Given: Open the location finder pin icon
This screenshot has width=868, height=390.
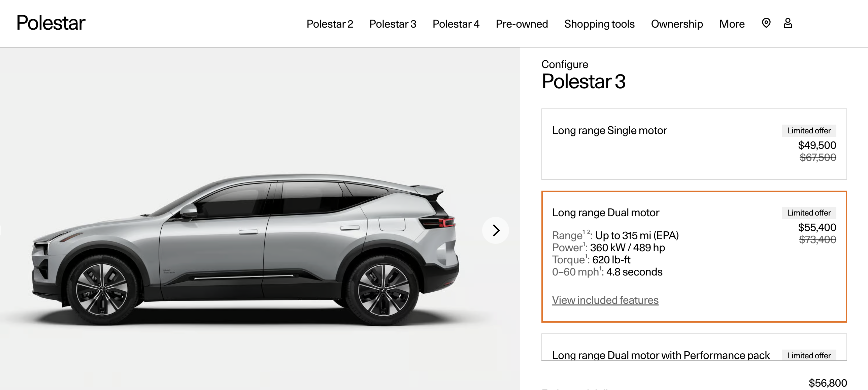Looking at the screenshot, I should click(766, 23).
